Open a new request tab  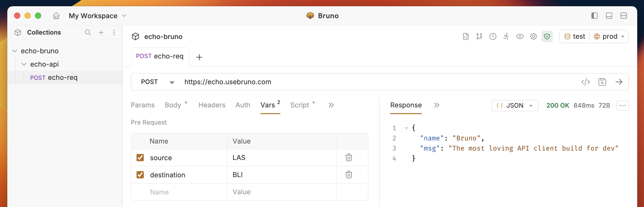pos(199,57)
